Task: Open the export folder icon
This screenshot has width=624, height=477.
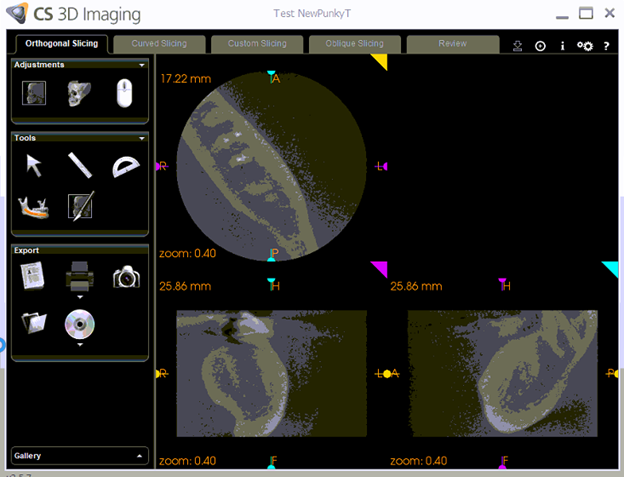Action: (33, 322)
